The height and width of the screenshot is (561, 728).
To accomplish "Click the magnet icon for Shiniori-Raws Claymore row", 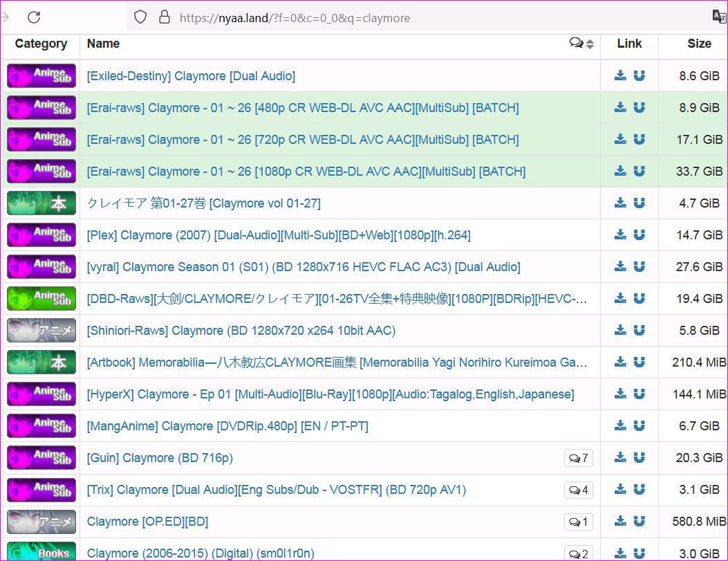I will [640, 330].
